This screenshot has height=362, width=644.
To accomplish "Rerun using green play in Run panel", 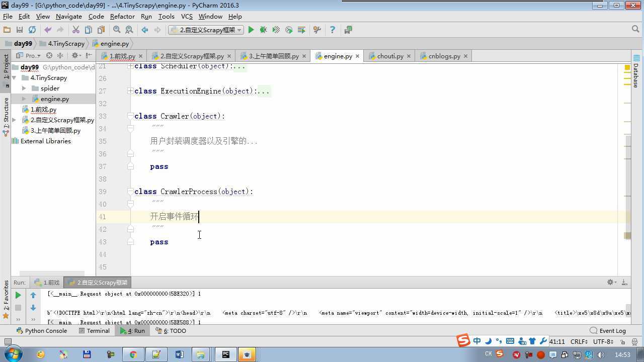I will pyautogui.click(x=18, y=295).
